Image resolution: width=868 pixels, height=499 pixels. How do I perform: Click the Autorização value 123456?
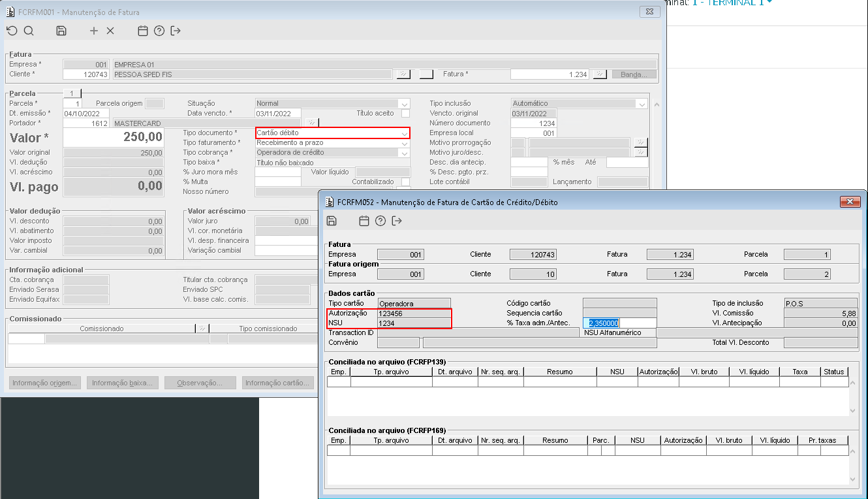point(414,313)
